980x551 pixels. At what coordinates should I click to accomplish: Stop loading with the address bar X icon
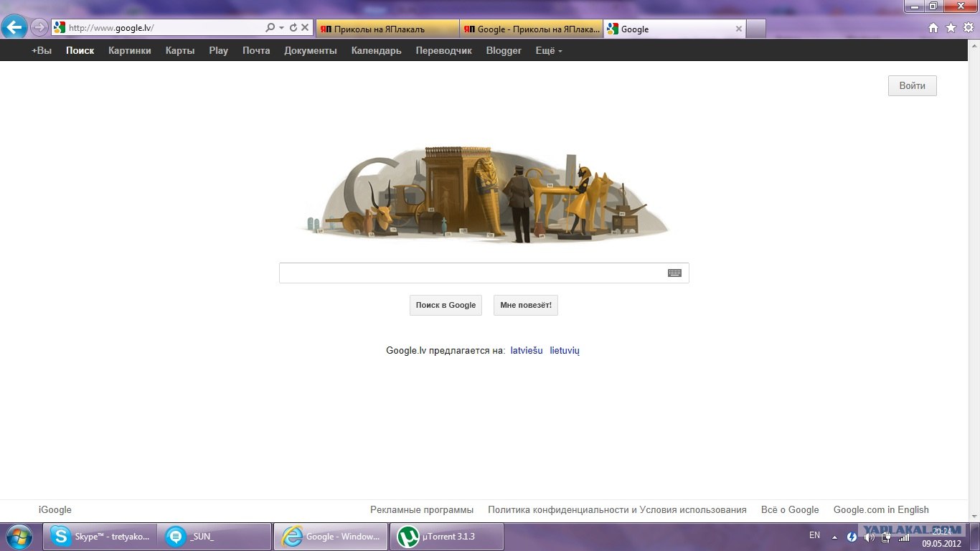click(305, 28)
